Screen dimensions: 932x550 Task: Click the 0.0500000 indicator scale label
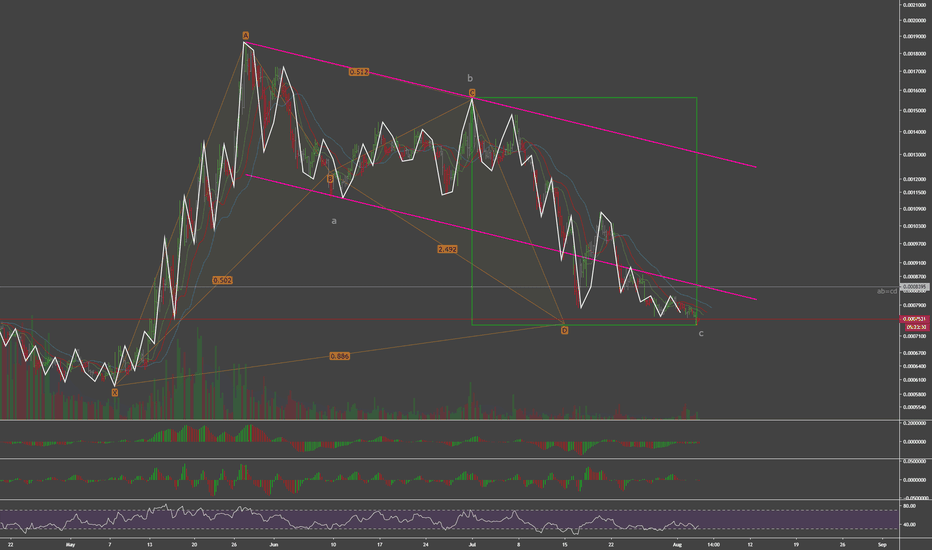(x=914, y=461)
